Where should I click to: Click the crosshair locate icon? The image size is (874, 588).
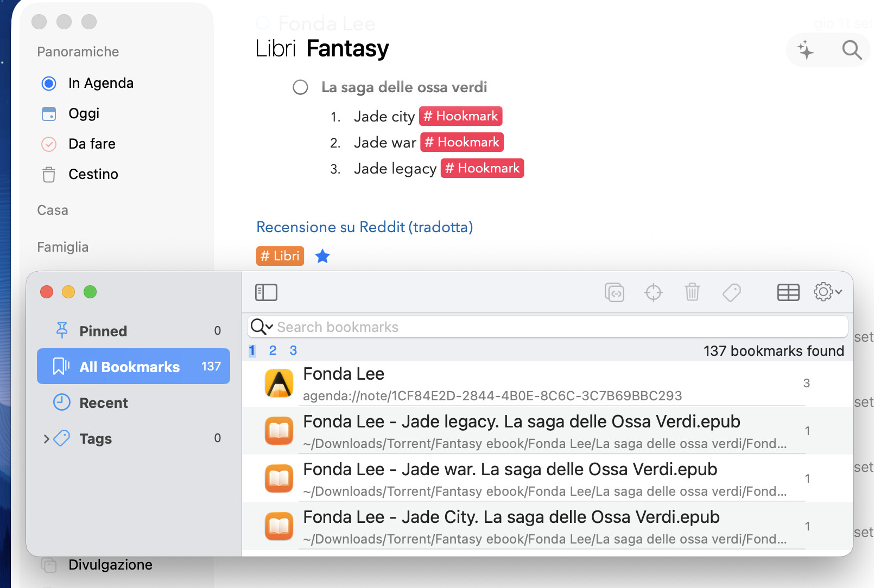pos(653,292)
